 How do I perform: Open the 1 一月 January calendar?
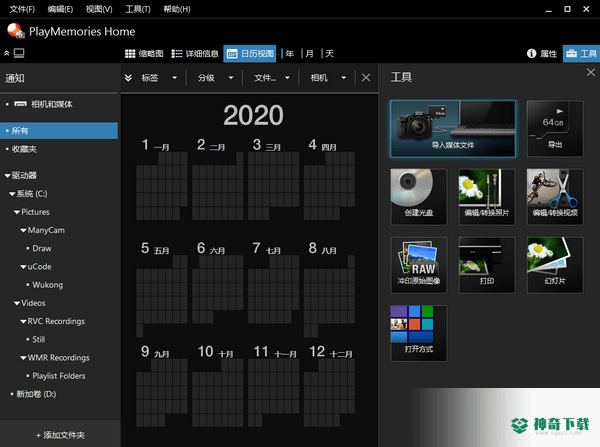(162, 179)
